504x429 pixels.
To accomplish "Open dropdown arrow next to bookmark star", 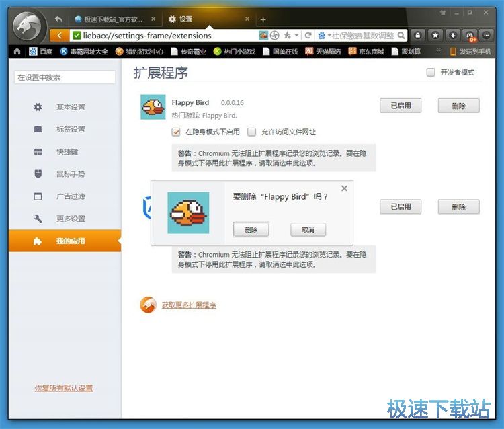I will pyautogui.click(x=296, y=36).
